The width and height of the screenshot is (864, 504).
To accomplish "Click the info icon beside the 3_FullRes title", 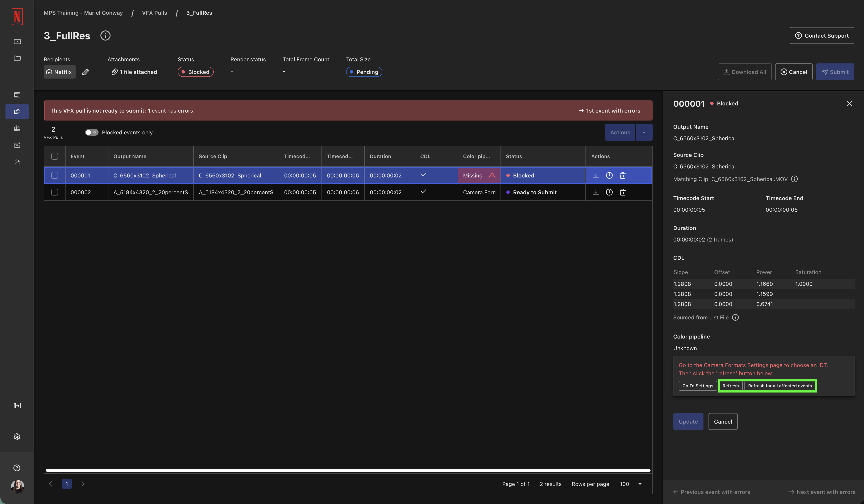I will pos(105,36).
